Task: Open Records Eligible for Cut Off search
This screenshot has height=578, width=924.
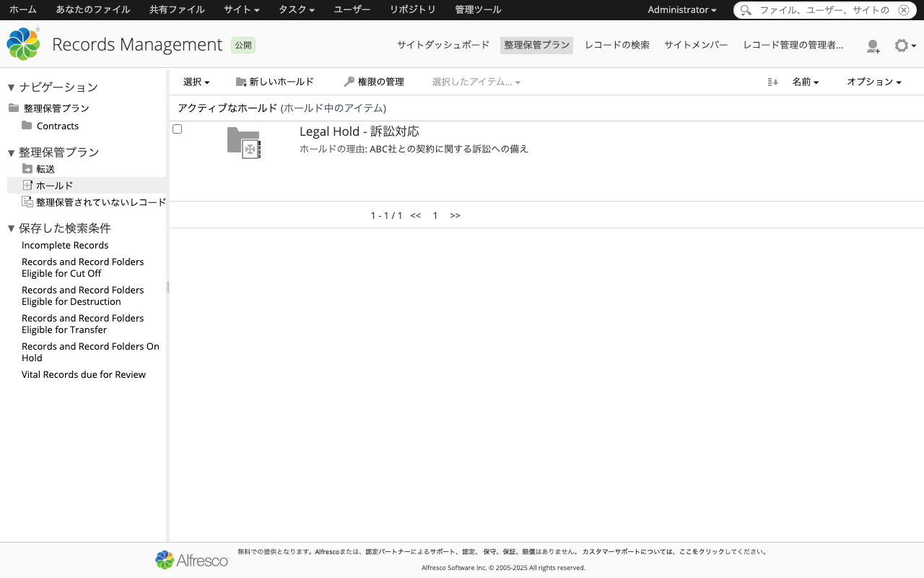Action: pos(83,268)
